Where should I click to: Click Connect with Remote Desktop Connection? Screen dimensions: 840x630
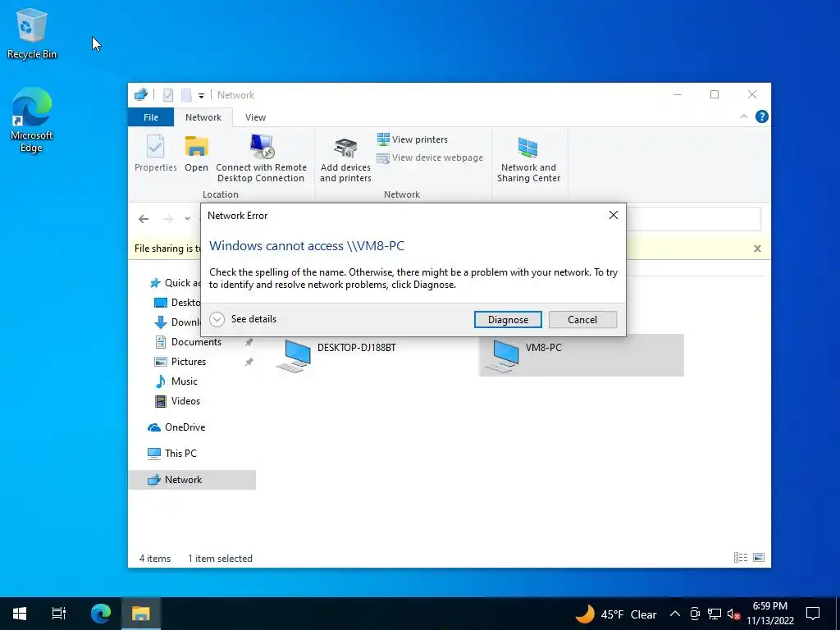point(261,158)
